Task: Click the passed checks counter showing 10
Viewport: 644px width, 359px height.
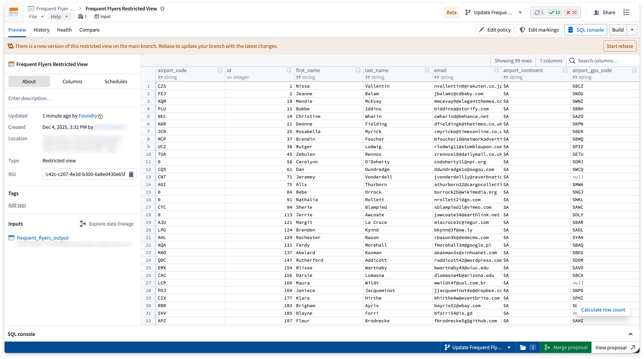Action: [x=554, y=12]
